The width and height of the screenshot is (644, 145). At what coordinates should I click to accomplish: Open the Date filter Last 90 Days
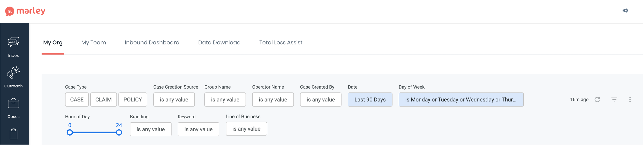(x=370, y=100)
